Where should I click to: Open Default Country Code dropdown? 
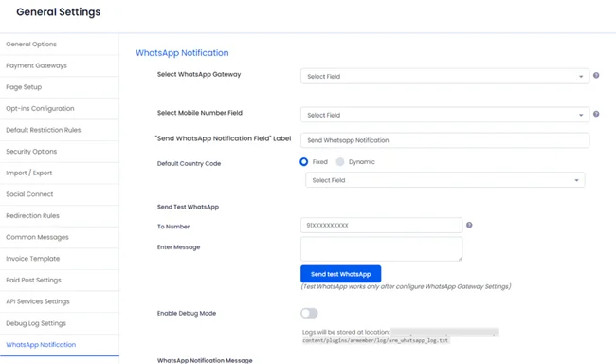pos(445,180)
